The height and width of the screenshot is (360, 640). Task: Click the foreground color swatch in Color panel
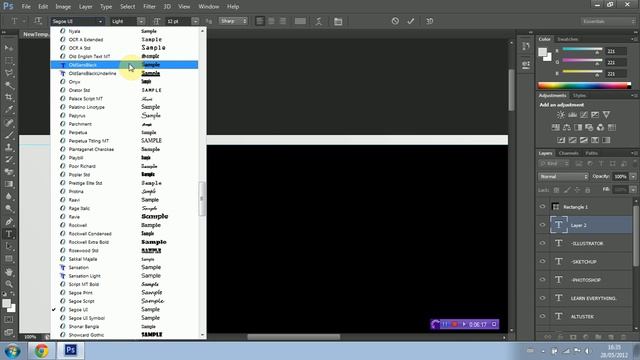click(x=542, y=52)
